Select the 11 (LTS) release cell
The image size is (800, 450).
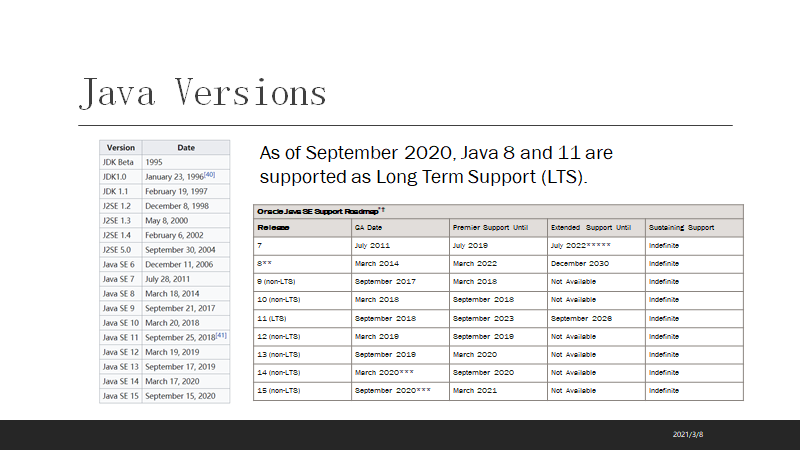pos(303,318)
